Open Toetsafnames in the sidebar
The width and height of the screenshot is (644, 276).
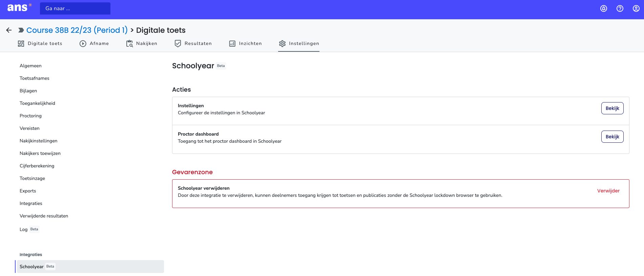[35, 78]
